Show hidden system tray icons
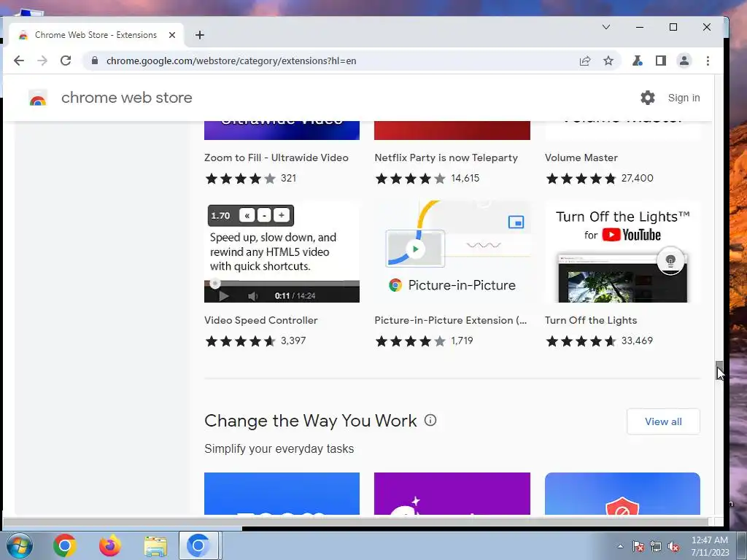Viewport: 747px width, 560px height. (x=620, y=546)
